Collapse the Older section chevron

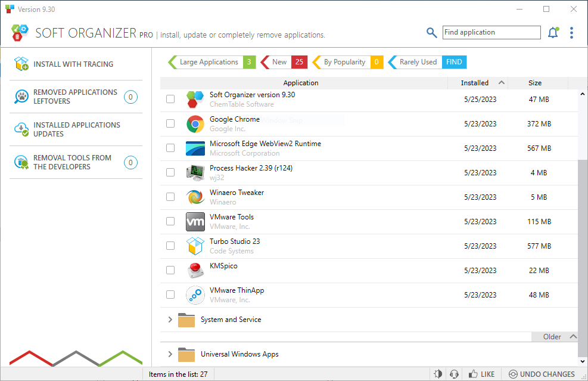(x=573, y=336)
